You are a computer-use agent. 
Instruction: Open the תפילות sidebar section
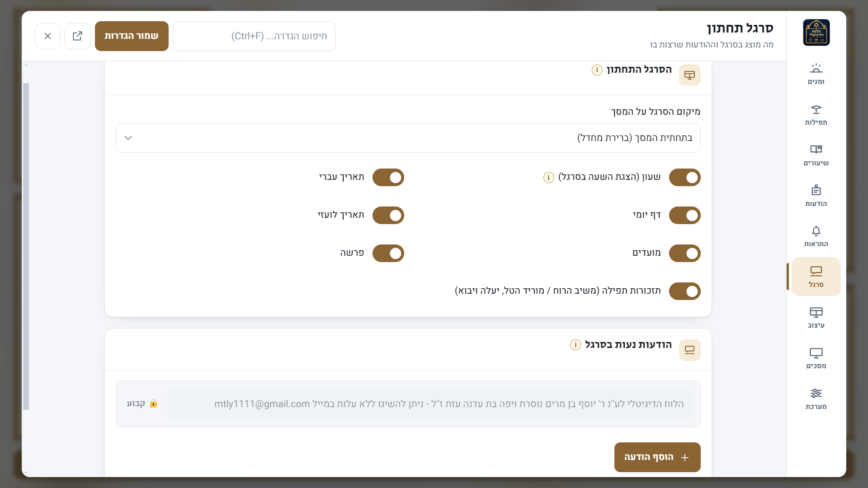[816, 115]
